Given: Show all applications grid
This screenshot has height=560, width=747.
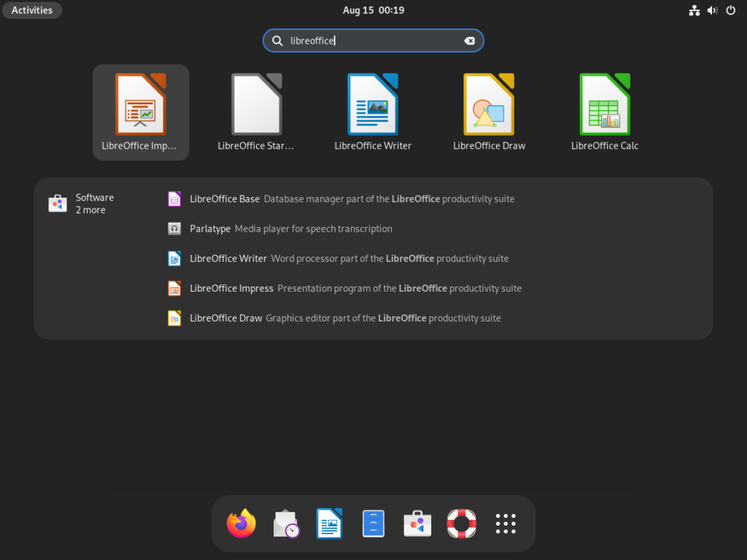Looking at the screenshot, I should [506, 524].
